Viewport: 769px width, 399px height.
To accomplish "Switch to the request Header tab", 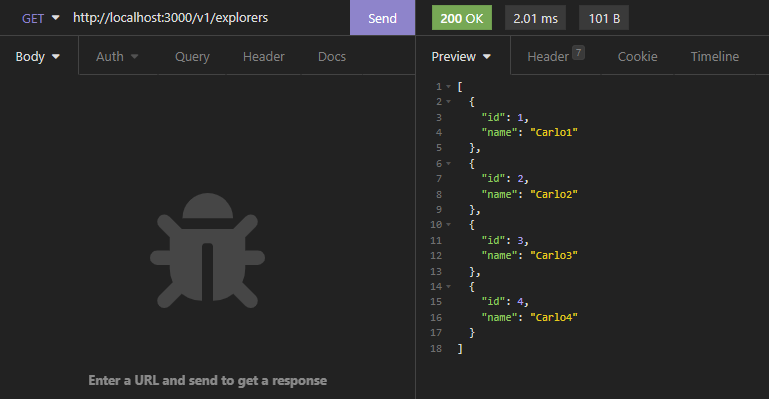I will pos(263,56).
